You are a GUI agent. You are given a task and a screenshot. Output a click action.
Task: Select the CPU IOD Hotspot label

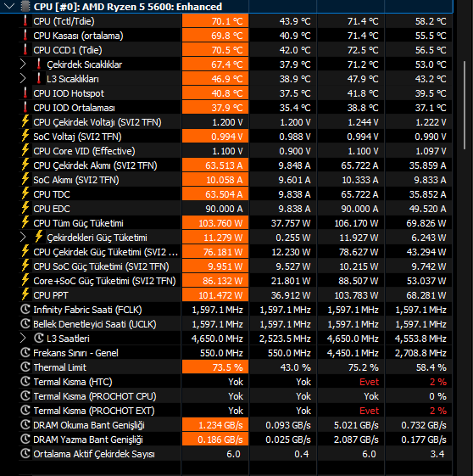click(x=69, y=93)
